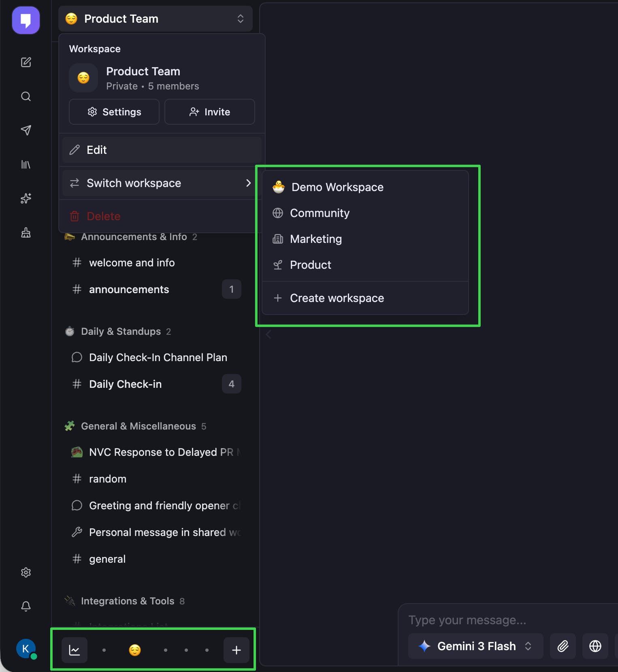The height and width of the screenshot is (672, 618).
Task: Open the library icon in sidebar
Action: (26, 164)
